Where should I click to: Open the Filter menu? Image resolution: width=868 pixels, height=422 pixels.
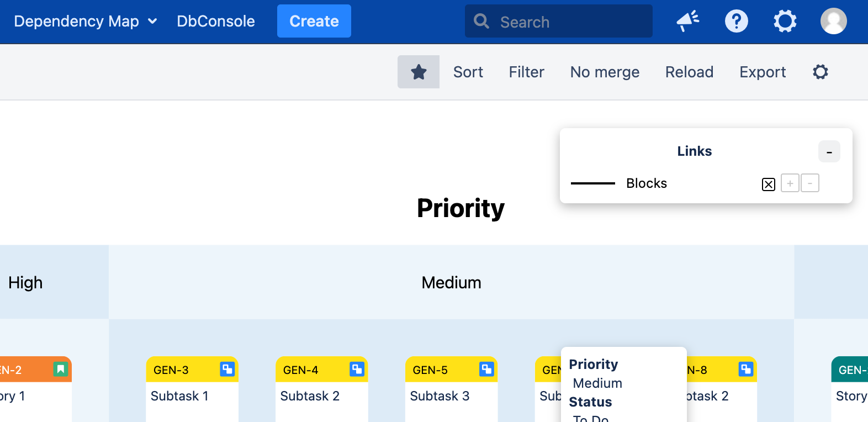coord(527,72)
